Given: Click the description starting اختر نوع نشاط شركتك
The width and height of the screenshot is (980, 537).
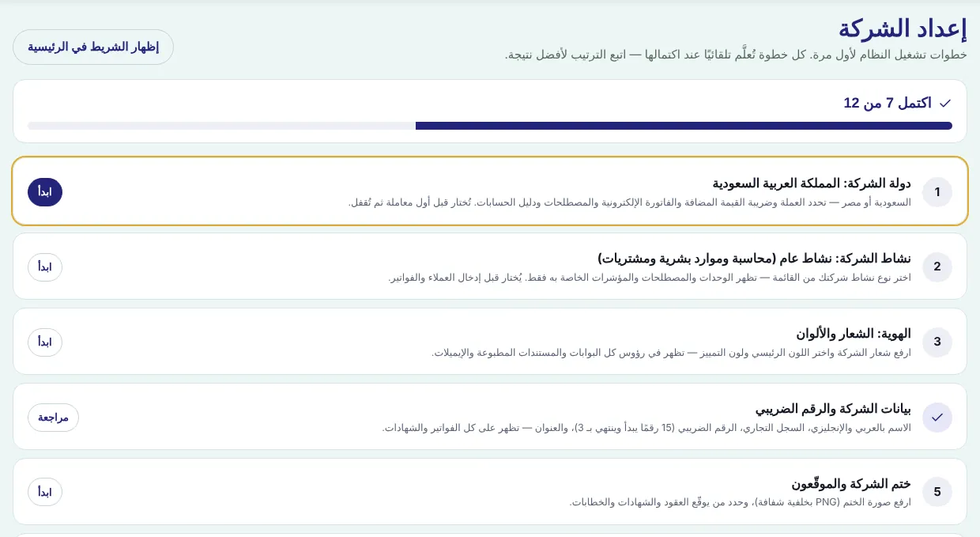Looking at the screenshot, I should tap(650, 278).
